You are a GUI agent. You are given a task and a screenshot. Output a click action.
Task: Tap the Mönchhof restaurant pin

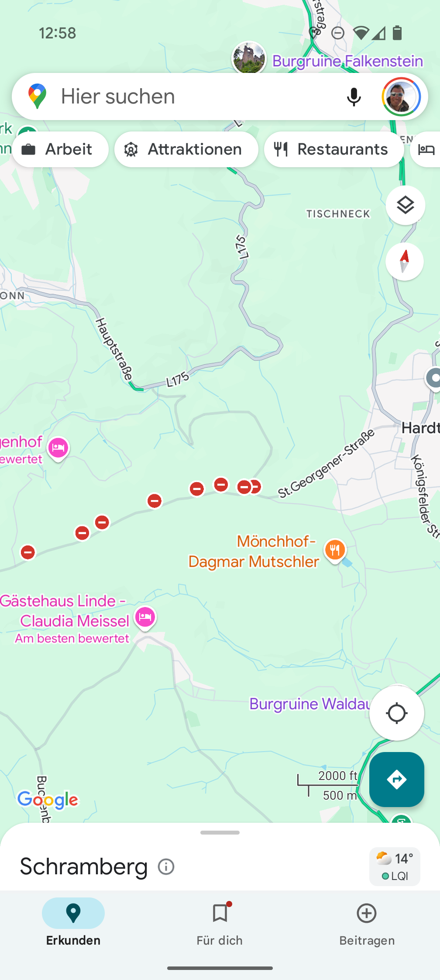click(335, 551)
